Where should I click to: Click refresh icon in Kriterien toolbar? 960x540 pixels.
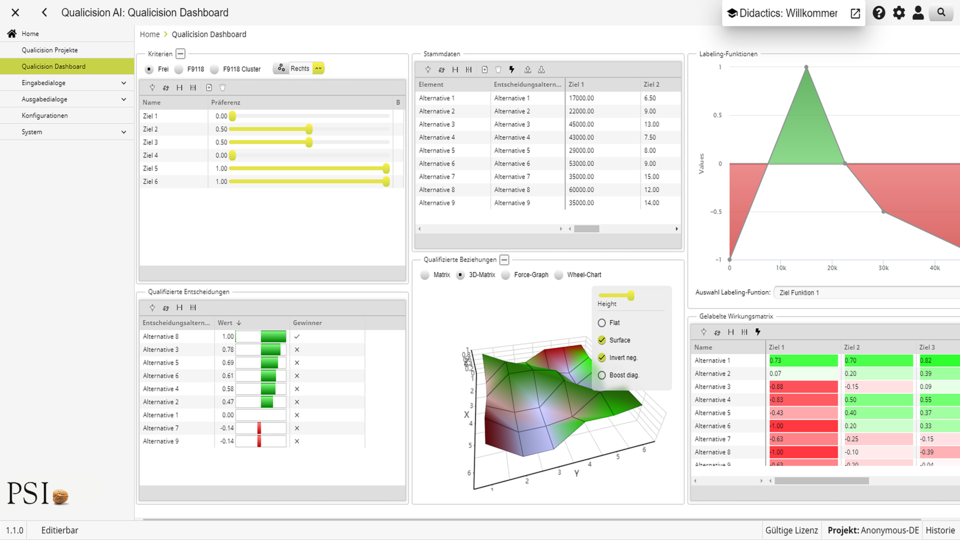coord(166,88)
